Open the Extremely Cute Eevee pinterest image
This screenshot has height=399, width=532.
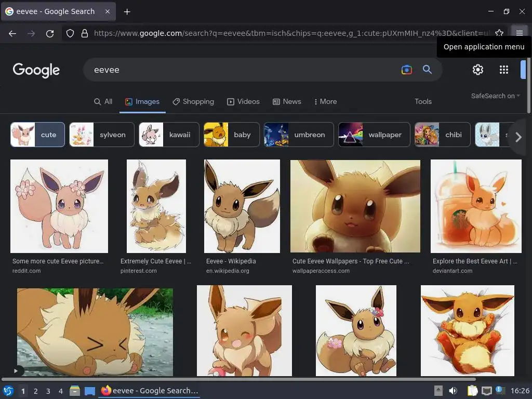point(156,206)
